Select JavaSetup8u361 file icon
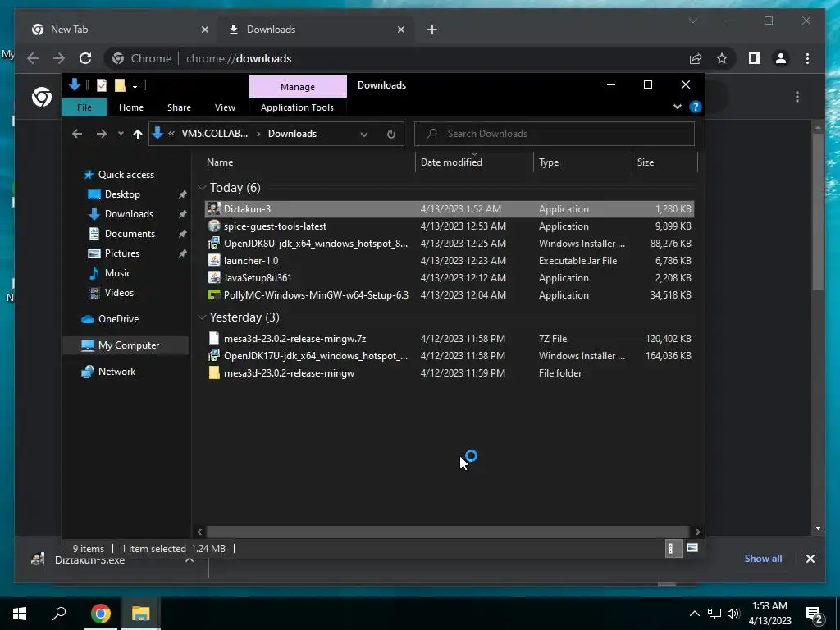Viewport: 840px width, 630px height. 214,277
